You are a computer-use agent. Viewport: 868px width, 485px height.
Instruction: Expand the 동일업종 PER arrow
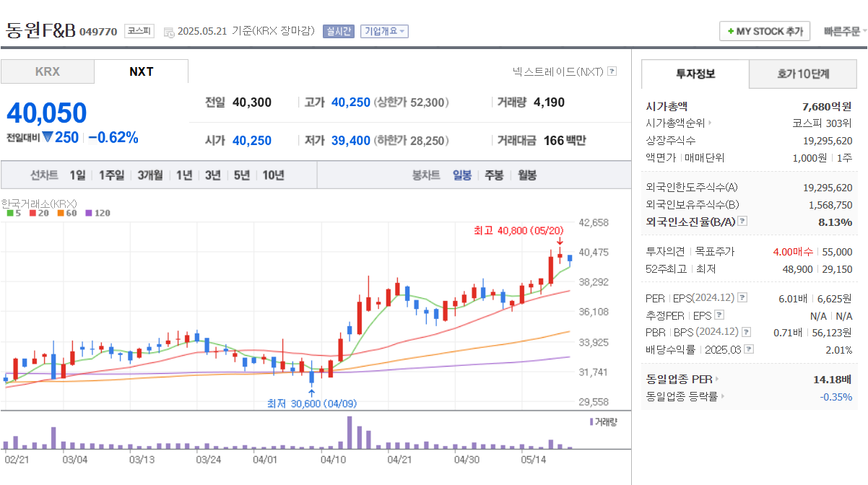pos(717,379)
